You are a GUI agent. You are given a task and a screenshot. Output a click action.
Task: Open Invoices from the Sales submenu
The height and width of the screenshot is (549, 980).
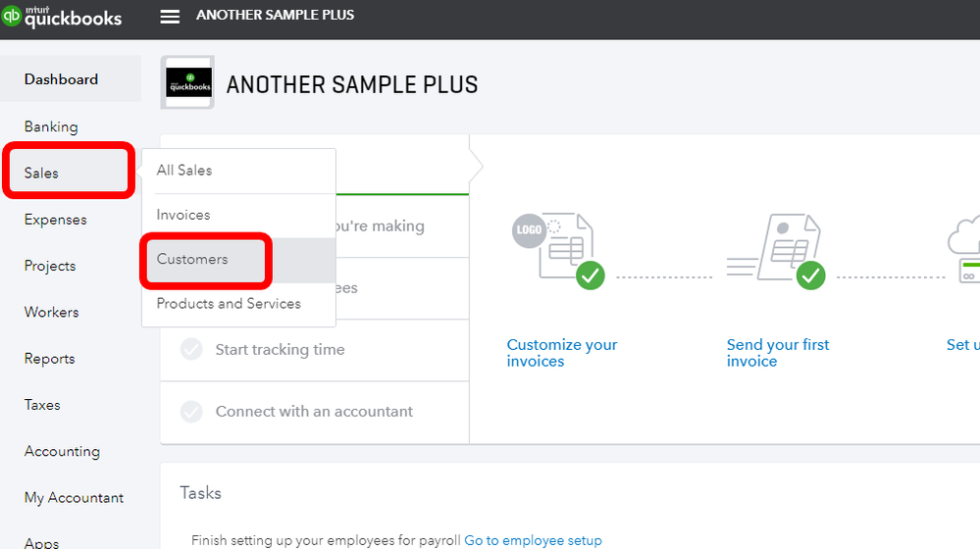pos(183,215)
